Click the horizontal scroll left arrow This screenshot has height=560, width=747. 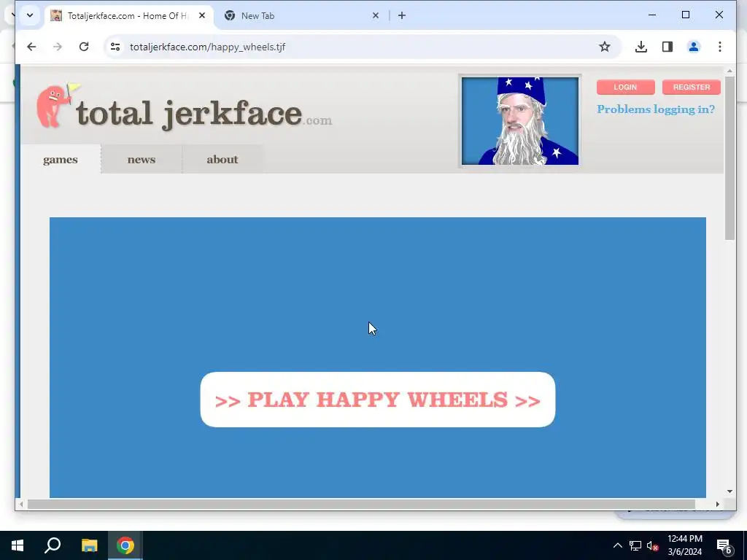pyautogui.click(x=21, y=504)
